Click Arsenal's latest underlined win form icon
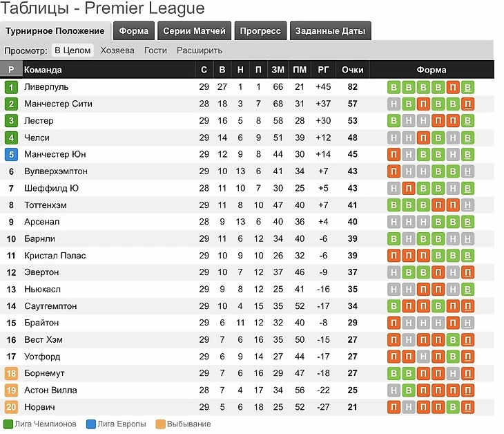The image size is (504, 434). coord(467,222)
